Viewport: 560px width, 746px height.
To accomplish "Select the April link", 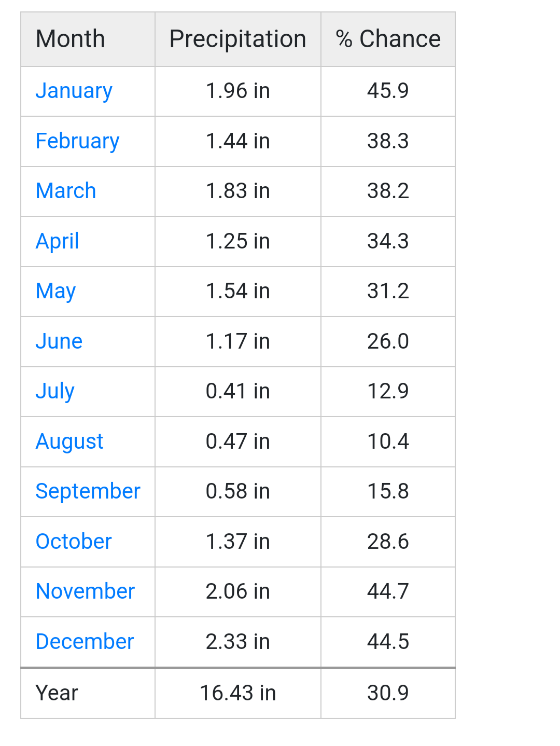I will tap(57, 242).
